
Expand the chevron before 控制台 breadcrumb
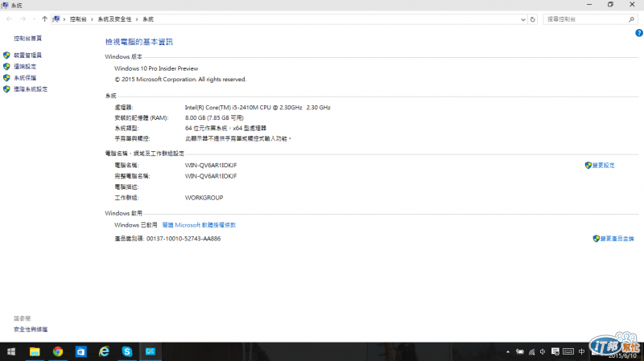point(64,19)
